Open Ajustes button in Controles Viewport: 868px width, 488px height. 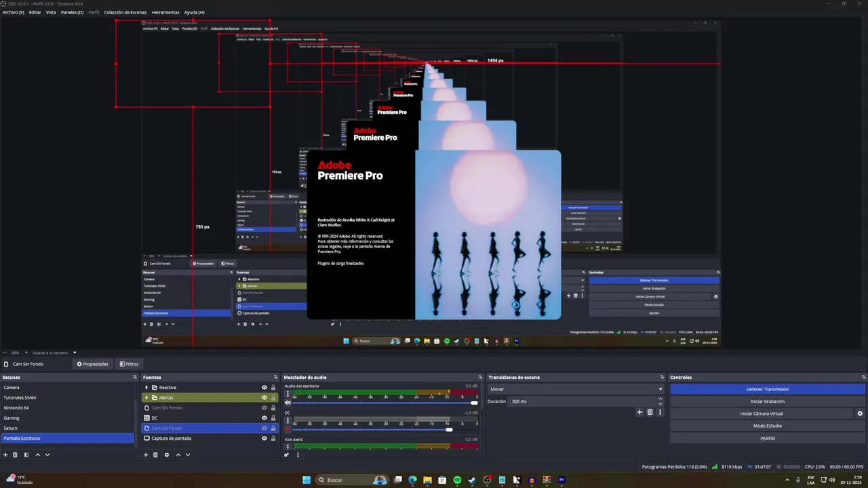point(768,438)
